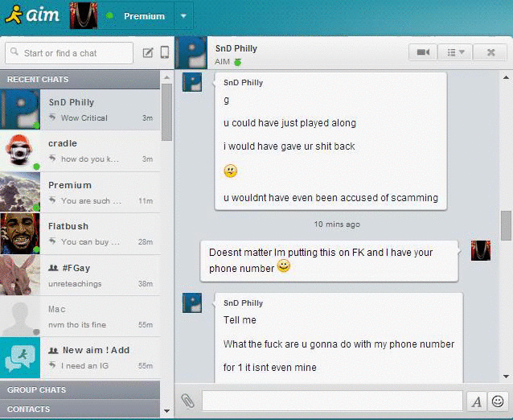This screenshot has height=420, width=513.
Task: Click reply arrow beside how do you k...
Action: click(52, 159)
